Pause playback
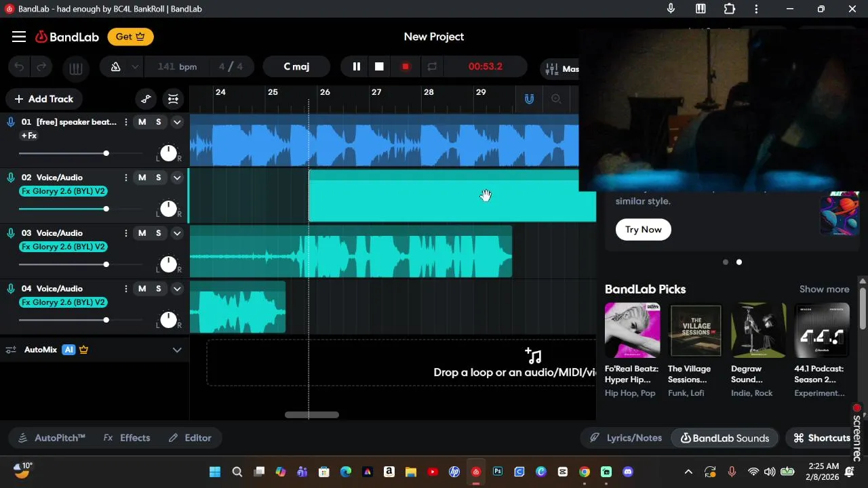 pyautogui.click(x=356, y=66)
